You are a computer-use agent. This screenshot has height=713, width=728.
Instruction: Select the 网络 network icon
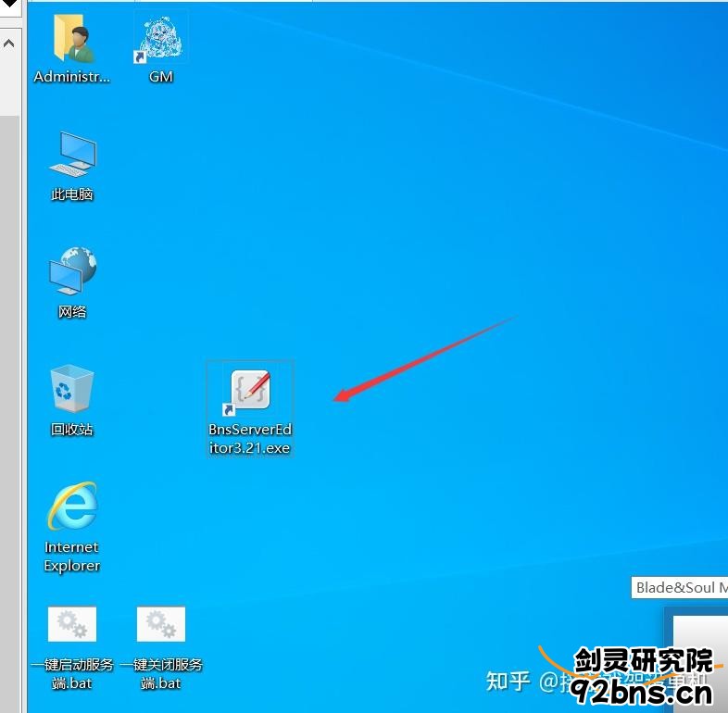click(72, 270)
